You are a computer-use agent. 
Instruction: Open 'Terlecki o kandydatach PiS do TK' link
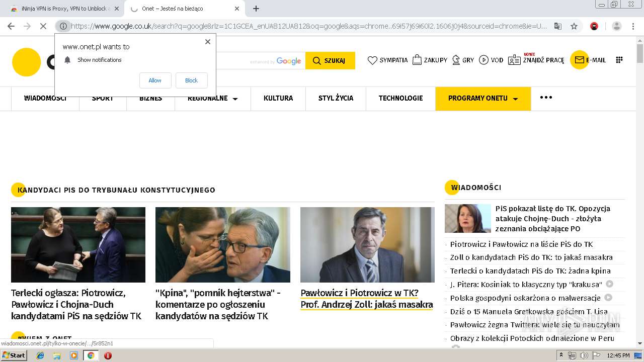pyautogui.click(x=530, y=271)
